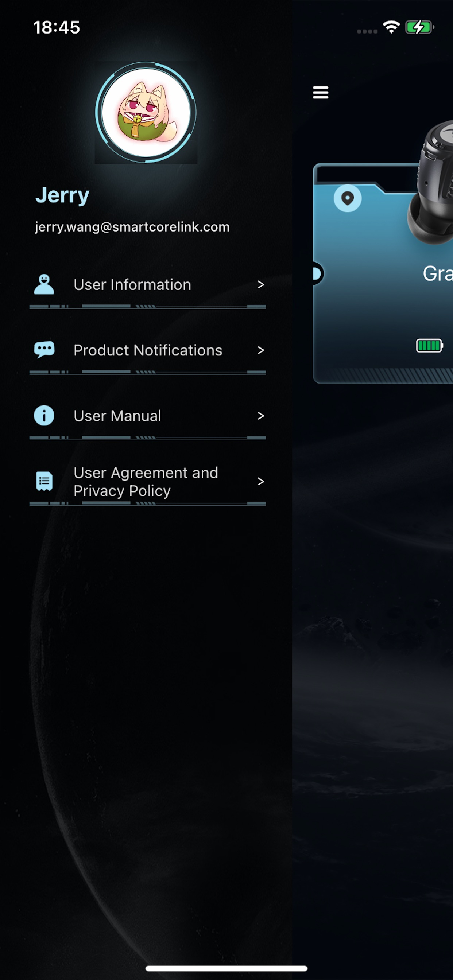Tap the charging battery icon in status bar
This screenshot has height=980, width=453.
(x=419, y=27)
